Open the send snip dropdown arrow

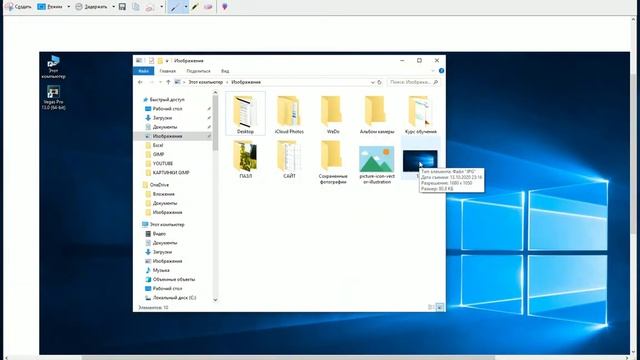pos(162,7)
